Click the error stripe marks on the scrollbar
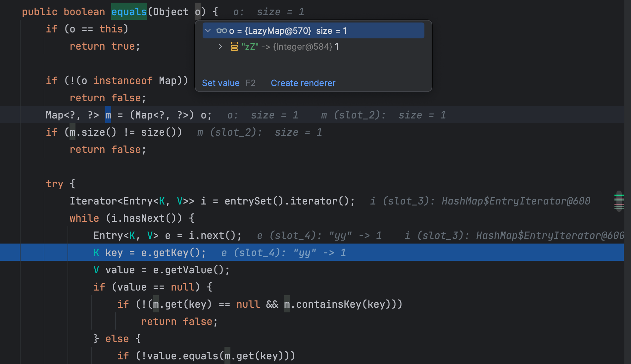This screenshot has height=364, width=631. click(x=619, y=201)
